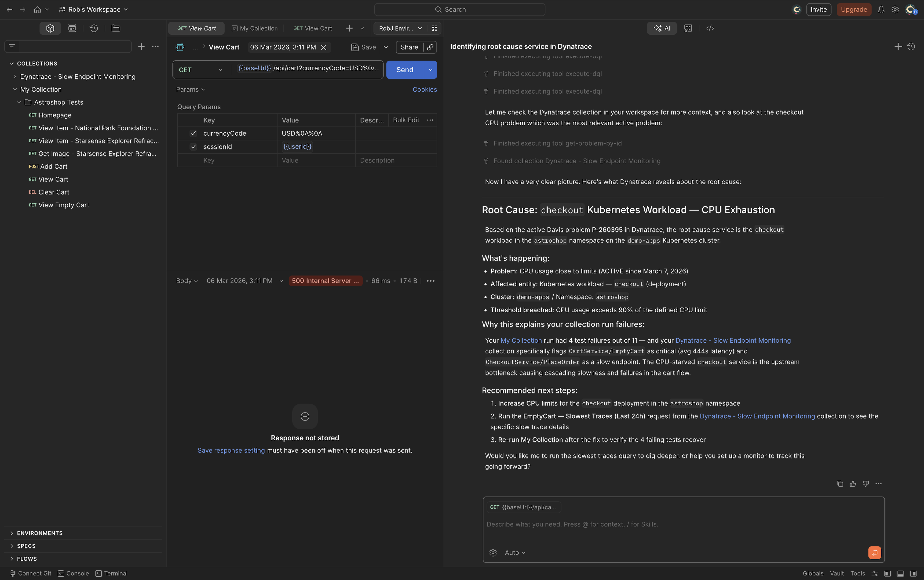Uncheck the currencyCode query parameter
The width and height of the screenshot is (924, 580).
tap(193, 133)
